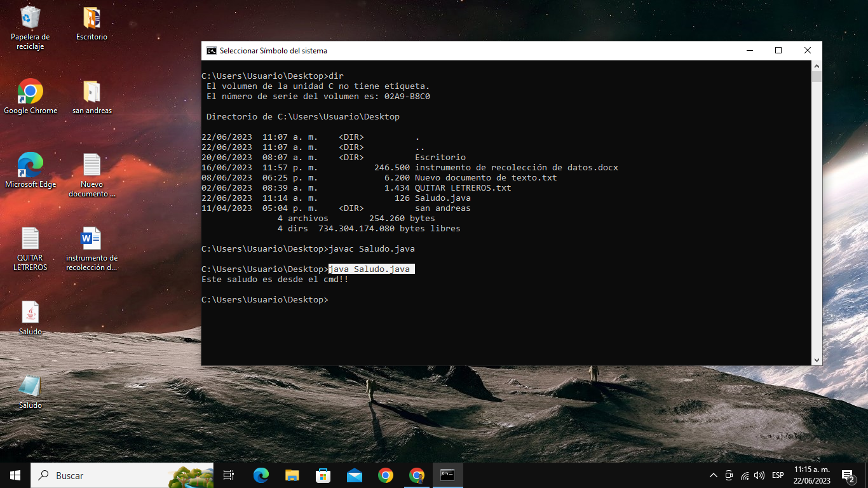Click the last empty prompt line in cmd
Viewport: 868px width, 488px height.
click(x=265, y=300)
